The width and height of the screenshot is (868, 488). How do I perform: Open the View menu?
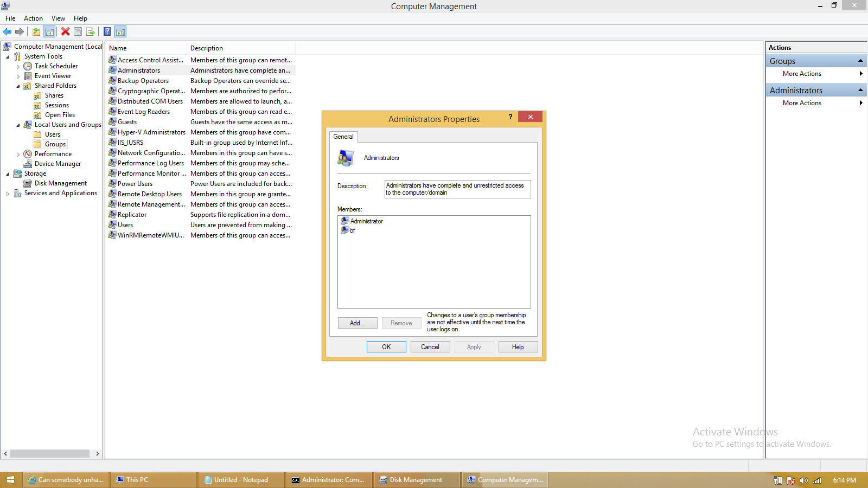point(58,18)
